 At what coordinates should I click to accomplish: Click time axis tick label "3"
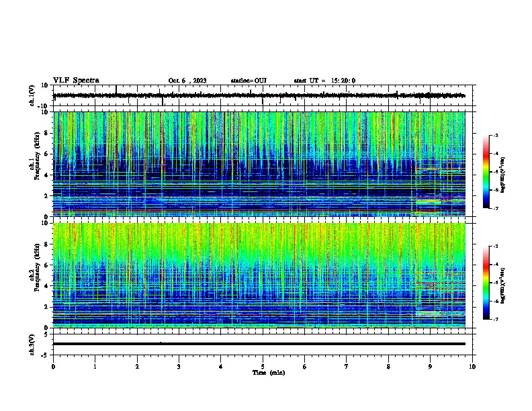point(179,367)
